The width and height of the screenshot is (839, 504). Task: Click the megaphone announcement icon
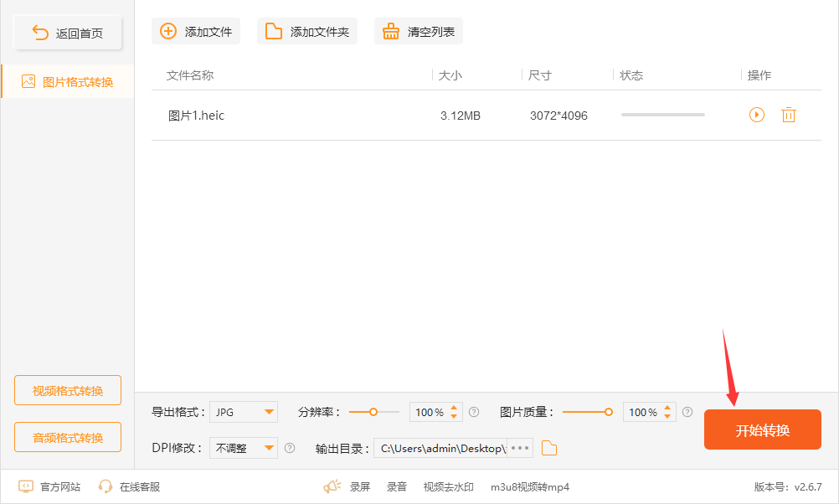tap(332, 486)
